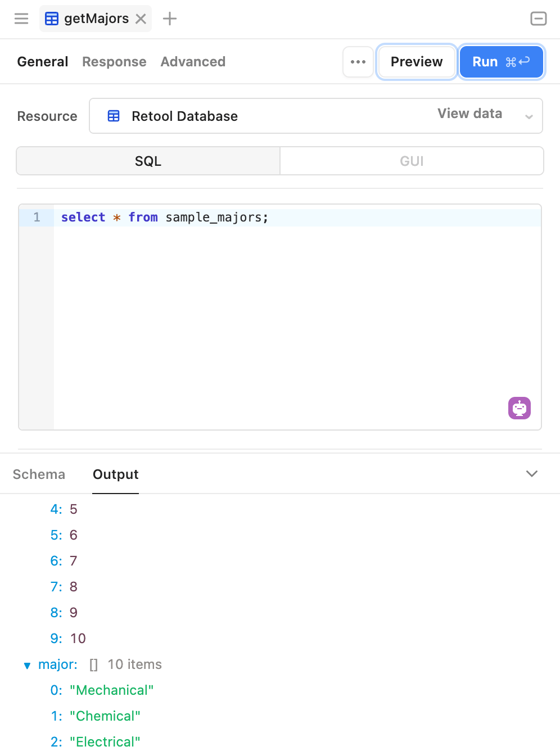Minimize the query editor panel
Viewport: 560px width, 751px height.
point(539,19)
